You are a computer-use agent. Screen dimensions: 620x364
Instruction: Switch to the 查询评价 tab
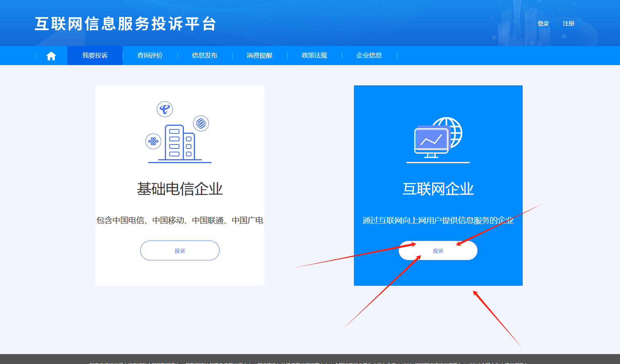[150, 55]
